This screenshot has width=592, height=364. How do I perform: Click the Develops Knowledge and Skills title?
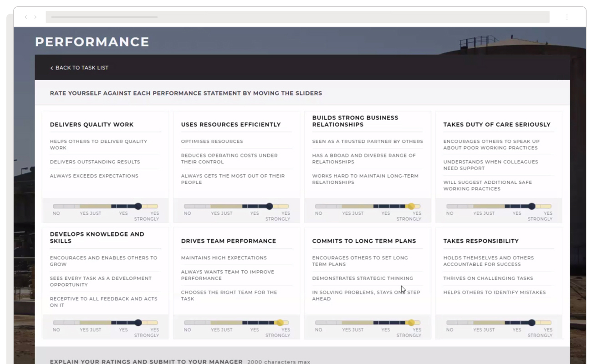tap(97, 238)
